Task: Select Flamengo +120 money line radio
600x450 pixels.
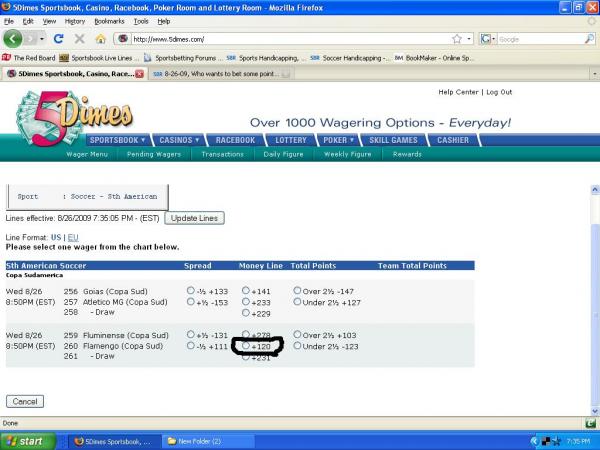Action: point(246,346)
